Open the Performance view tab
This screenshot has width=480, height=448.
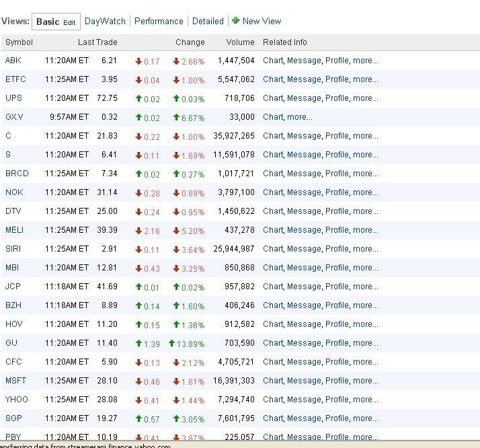(159, 21)
